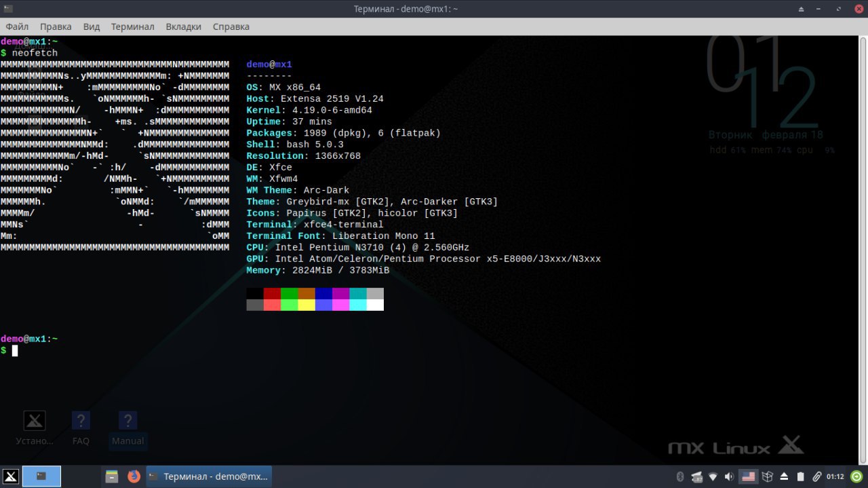Click the "Terminal: xfce4-terminal" line
The image size is (868, 488).
[315, 225]
